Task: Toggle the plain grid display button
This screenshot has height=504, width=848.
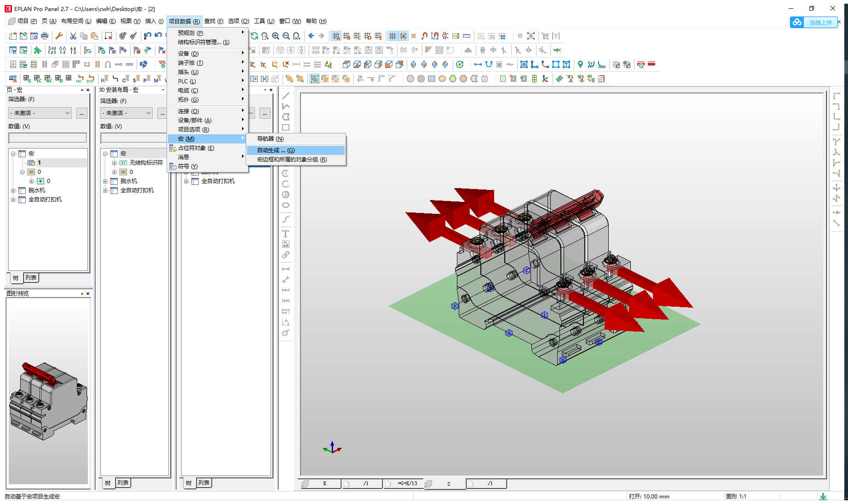Action: 392,36
